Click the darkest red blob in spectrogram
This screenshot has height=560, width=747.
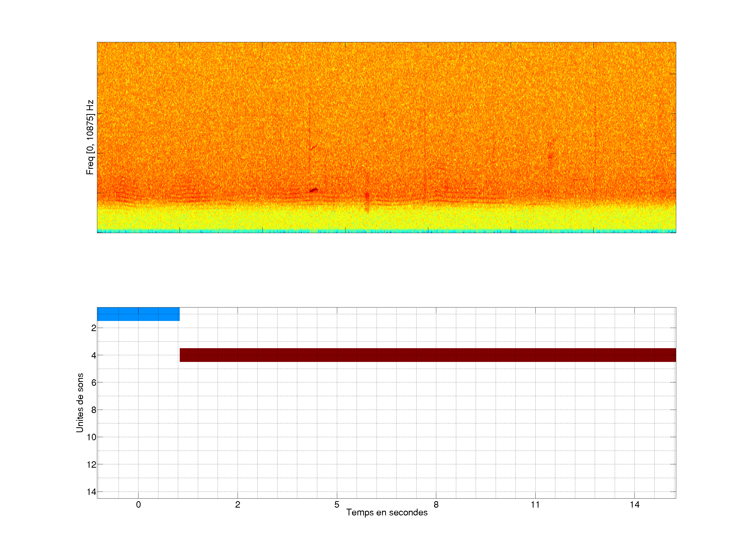pos(314,190)
